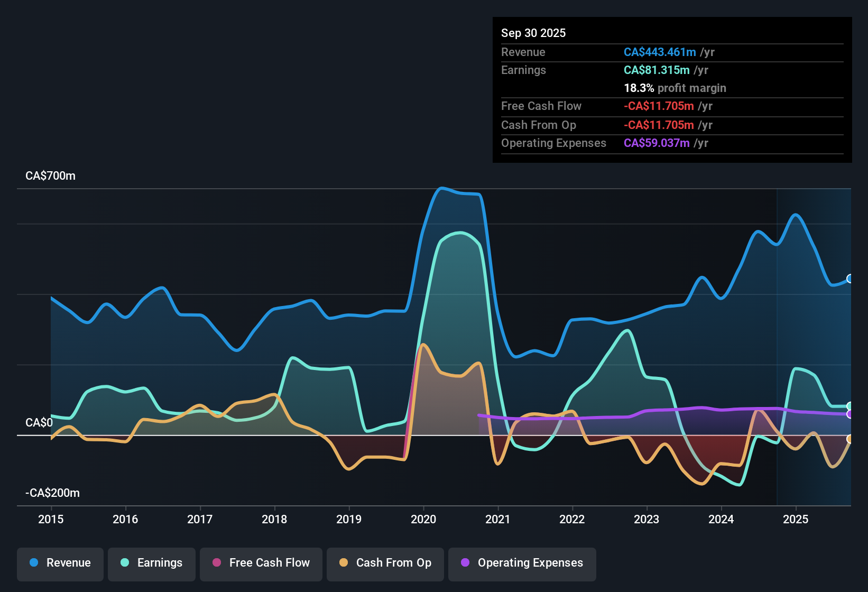Select the Revenue endpoint marker on the chart

pos(850,278)
